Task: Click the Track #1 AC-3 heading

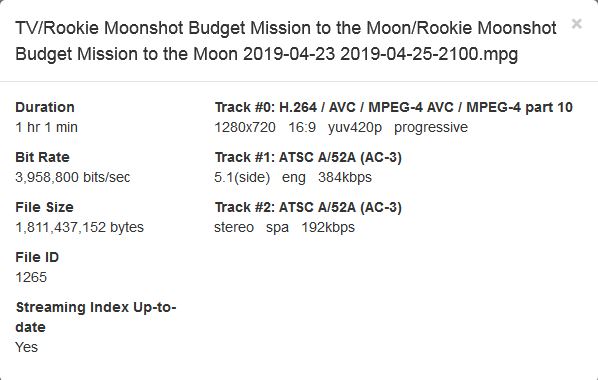Action: (308, 157)
